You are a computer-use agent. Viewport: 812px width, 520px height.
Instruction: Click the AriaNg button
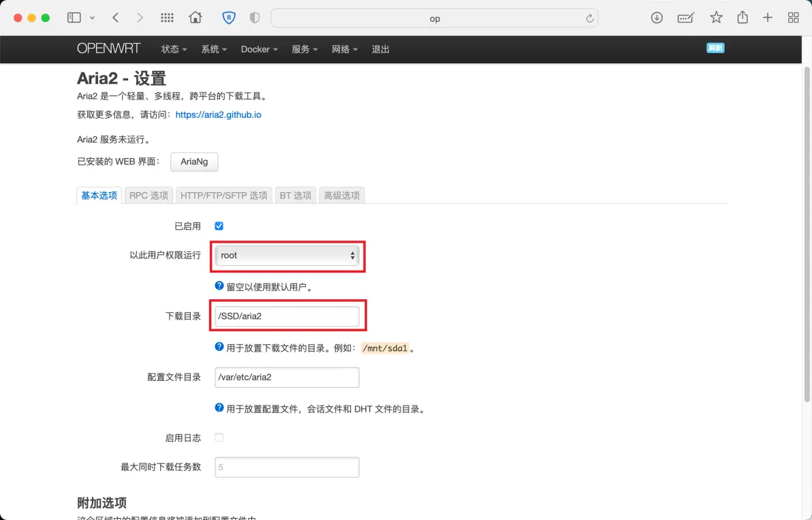coord(194,162)
